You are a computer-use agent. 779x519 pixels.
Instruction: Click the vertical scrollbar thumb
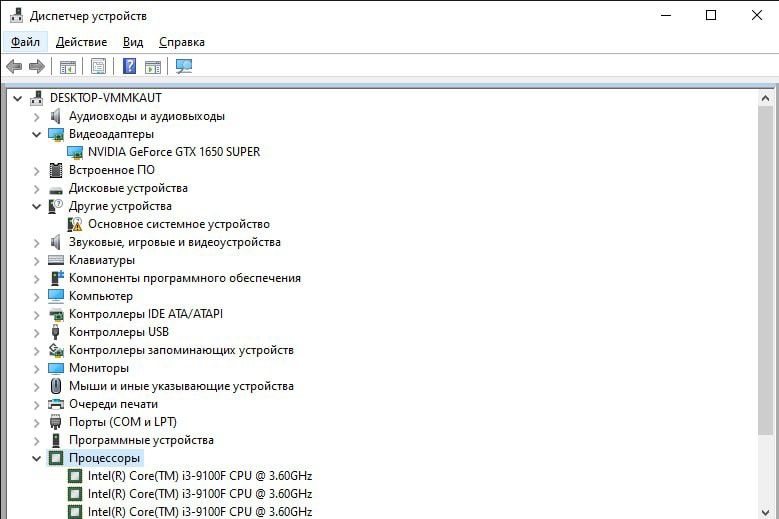click(765, 271)
